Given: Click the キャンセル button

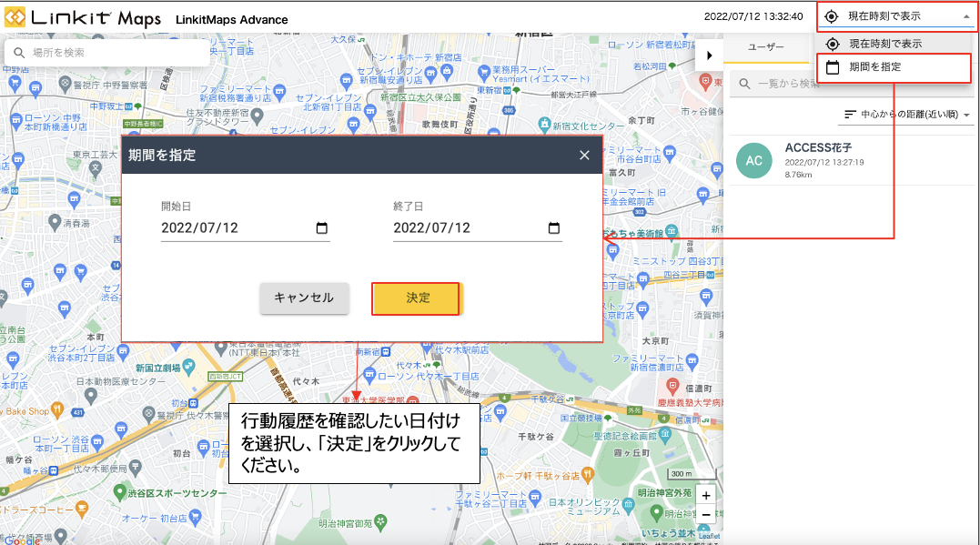Looking at the screenshot, I should click(305, 298).
